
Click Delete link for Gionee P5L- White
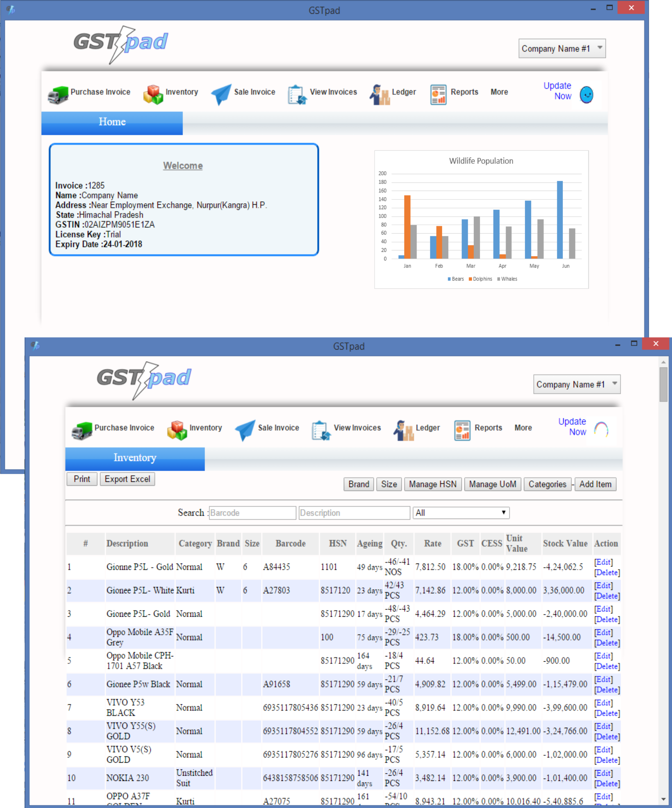coord(607,596)
